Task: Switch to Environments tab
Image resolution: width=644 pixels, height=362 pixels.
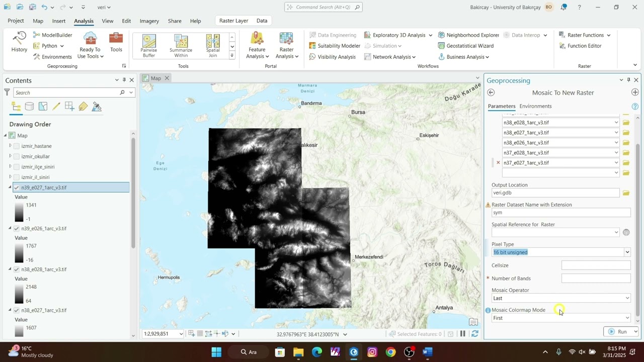Action: [535, 106]
